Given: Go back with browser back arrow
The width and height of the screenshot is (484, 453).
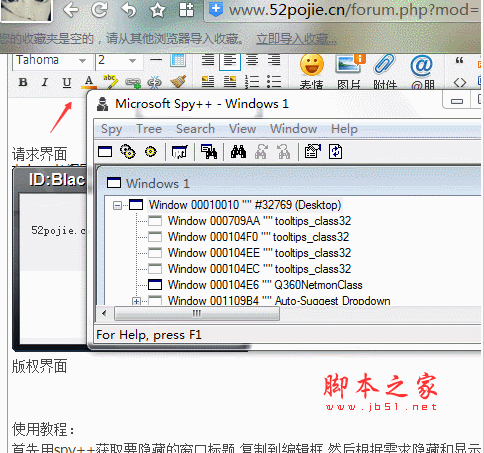Looking at the screenshot, I should click(x=71, y=10).
